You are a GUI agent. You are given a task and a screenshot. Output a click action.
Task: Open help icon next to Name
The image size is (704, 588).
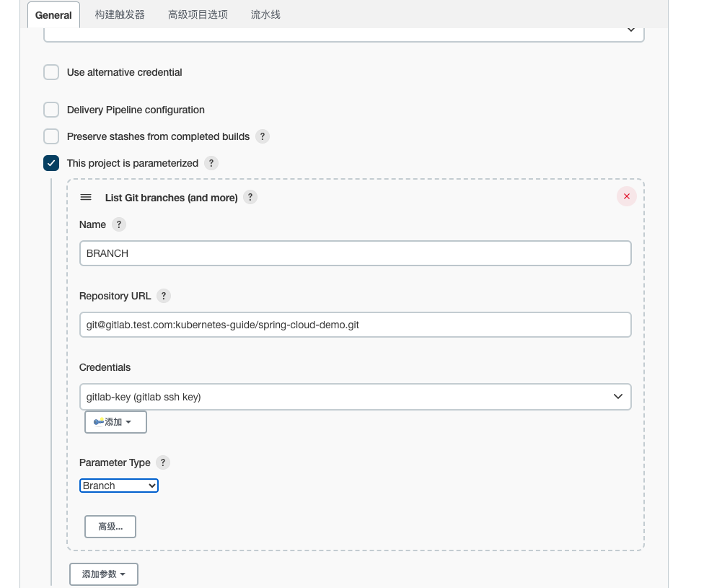[118, 224]
